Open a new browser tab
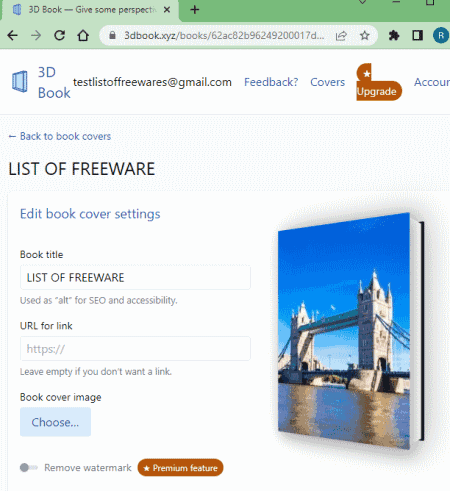Screen dimensions: 450x491 195,10
